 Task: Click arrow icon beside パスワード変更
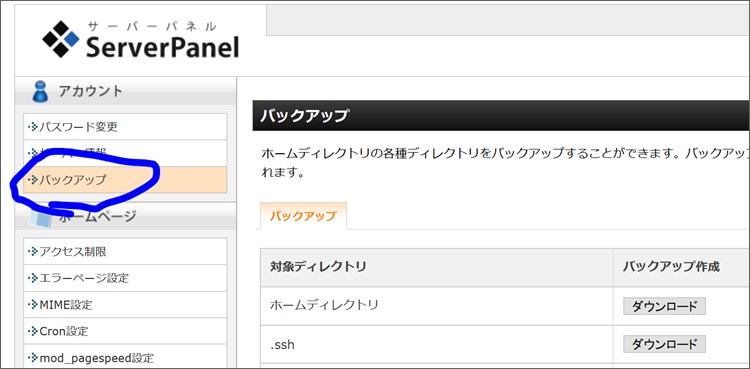pos(33,127)
